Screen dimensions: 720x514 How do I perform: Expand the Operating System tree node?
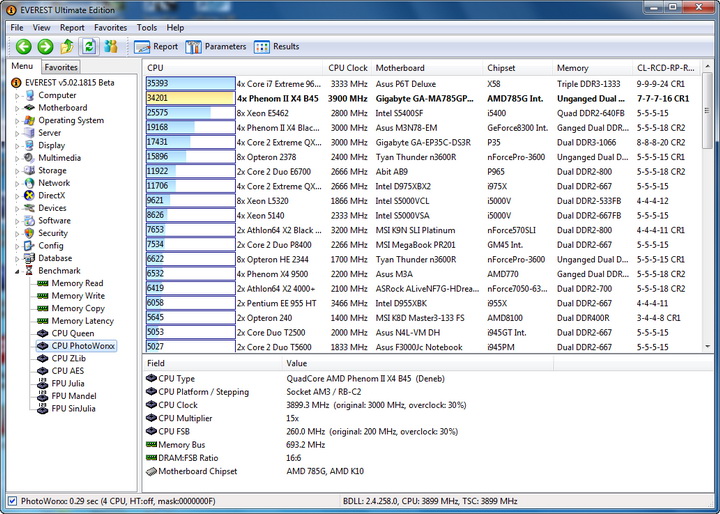coord(17,121)
